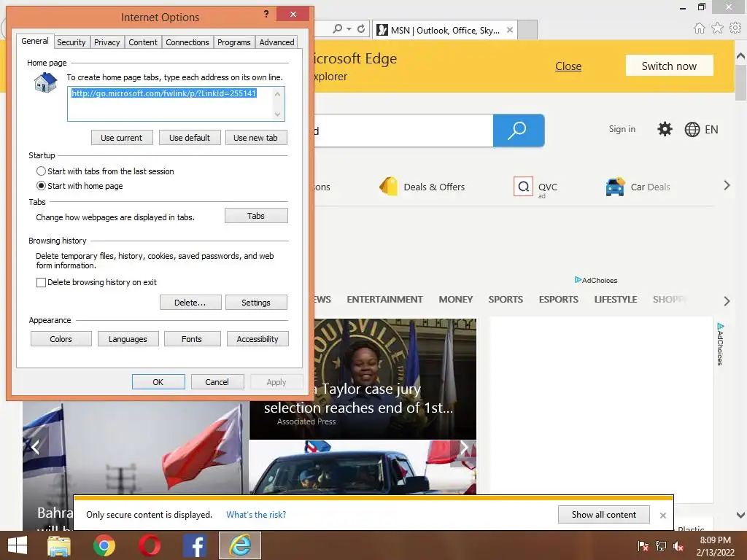Switch to the Programs tab
This screenshot has width=747, height=560.
coord(234,42)
